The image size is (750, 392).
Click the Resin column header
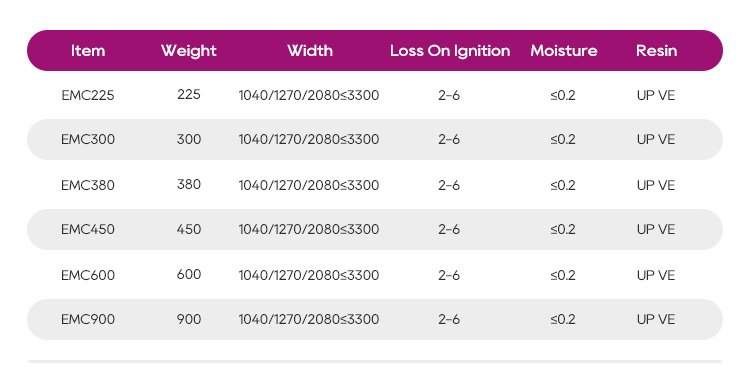click(656, 51)
